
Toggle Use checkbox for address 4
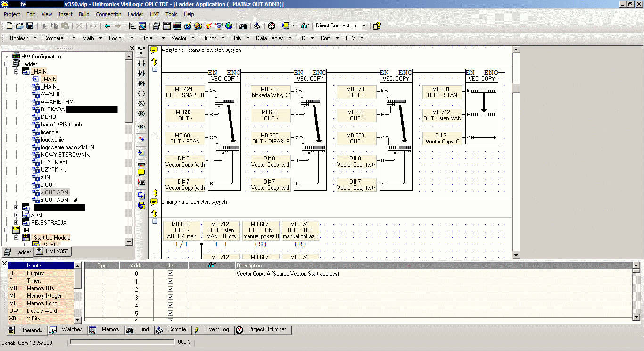pyautogui.click(x=171, y=305)
